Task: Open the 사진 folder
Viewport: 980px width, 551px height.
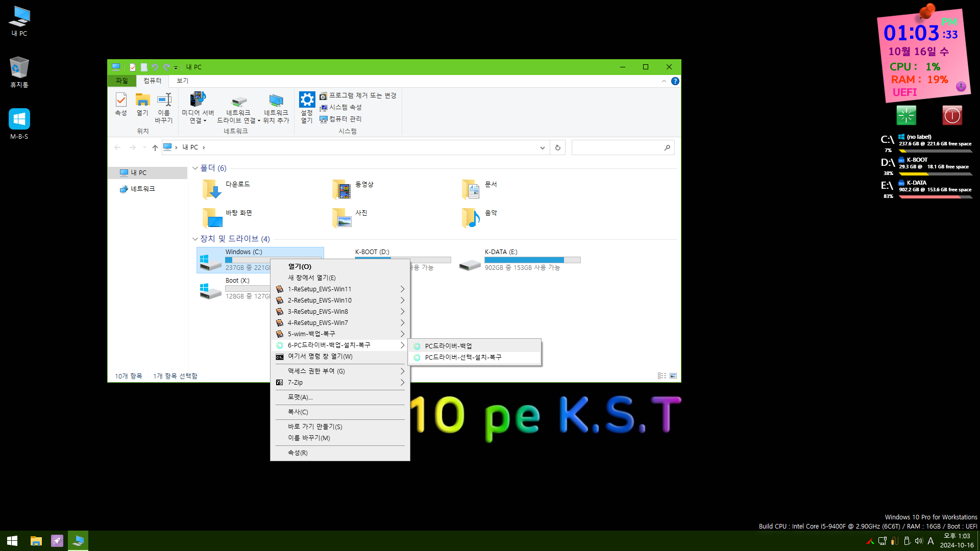Action: 350,217
